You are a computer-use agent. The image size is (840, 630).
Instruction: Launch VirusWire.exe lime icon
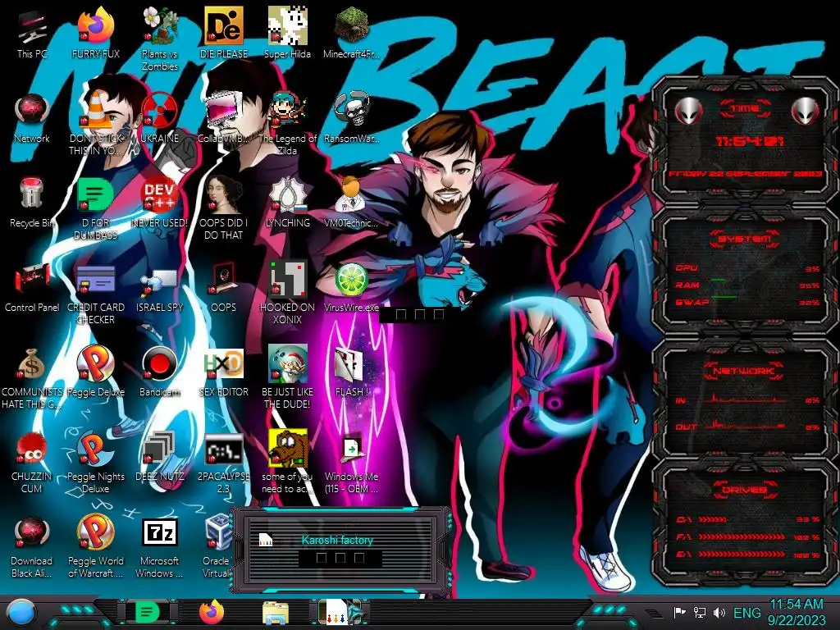coord(351,287)
